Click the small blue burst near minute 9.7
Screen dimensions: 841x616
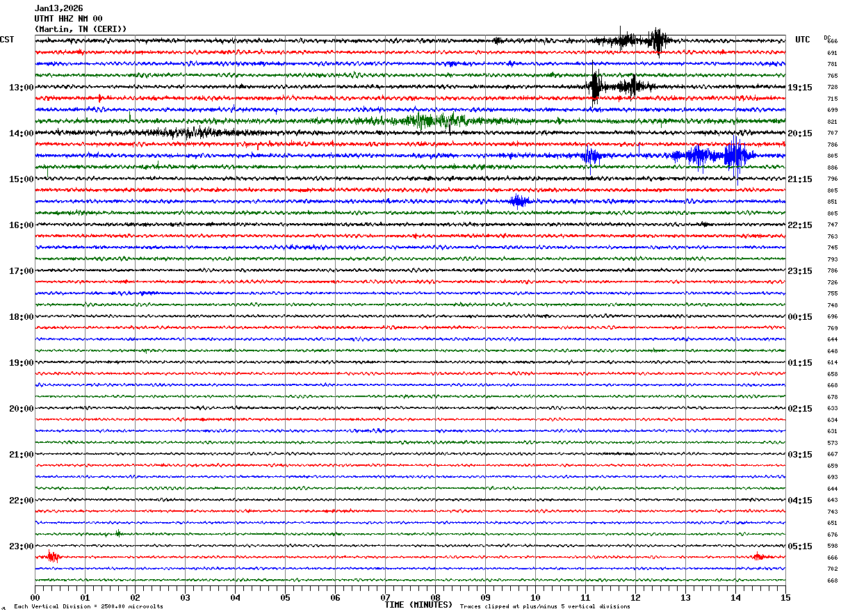pos(520,202)
